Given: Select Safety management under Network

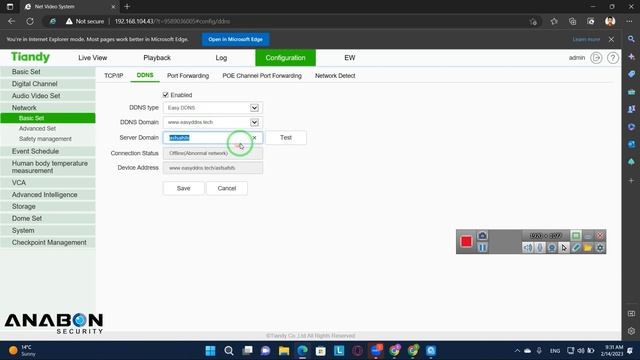Looking at the screenshot, I should point(45,139).
